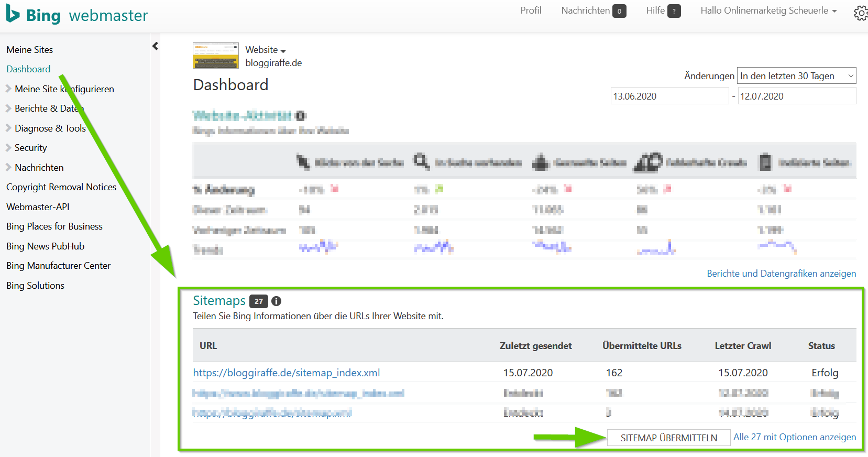This screenshot has height=457, width=868.
Task: Open Bing Solutions link
Action: coord(35,286)
